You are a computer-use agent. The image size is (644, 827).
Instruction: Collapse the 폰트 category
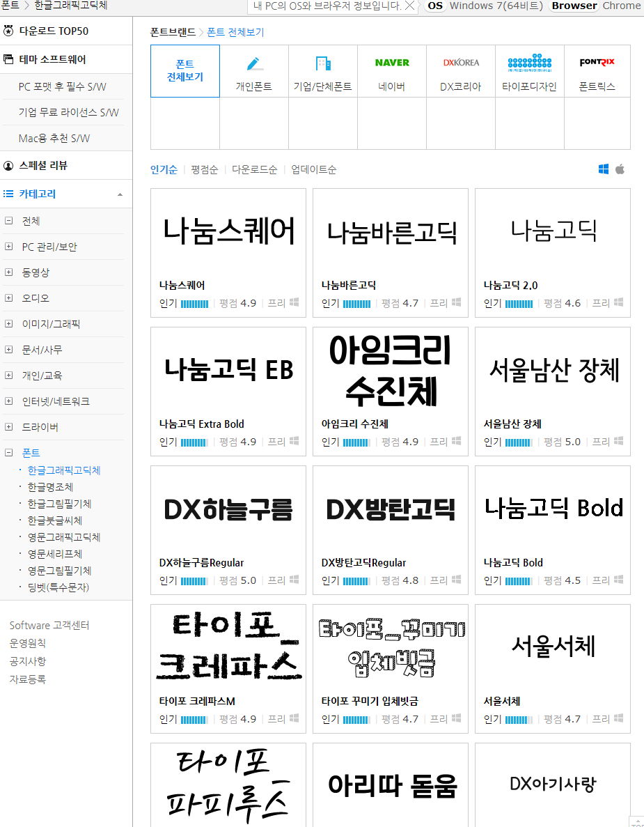(8, 453)
